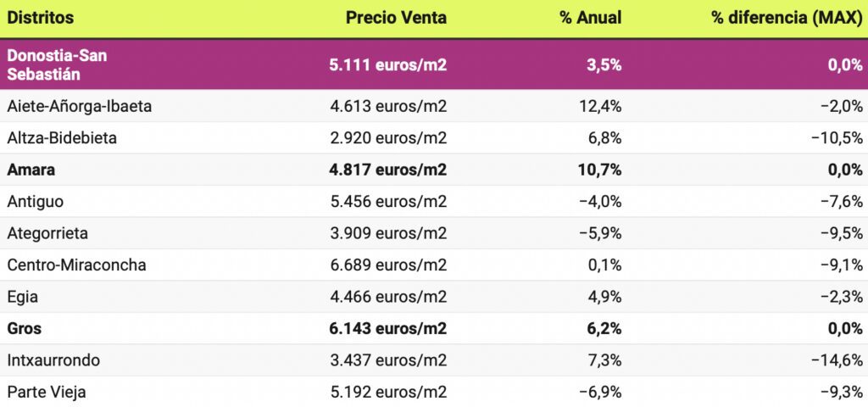Open the Donostia-San Sebastián row
The width and height of the screenshot is (868, 407).
click(57, 64)
